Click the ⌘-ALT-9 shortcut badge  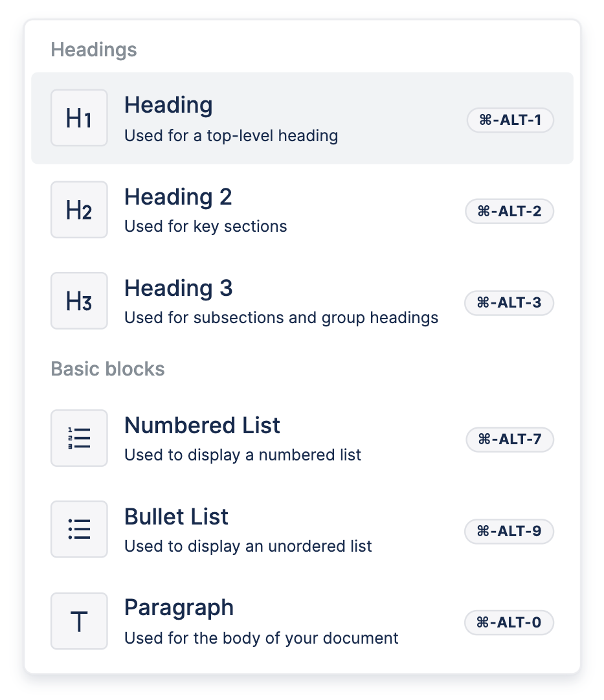pos(509,532)
